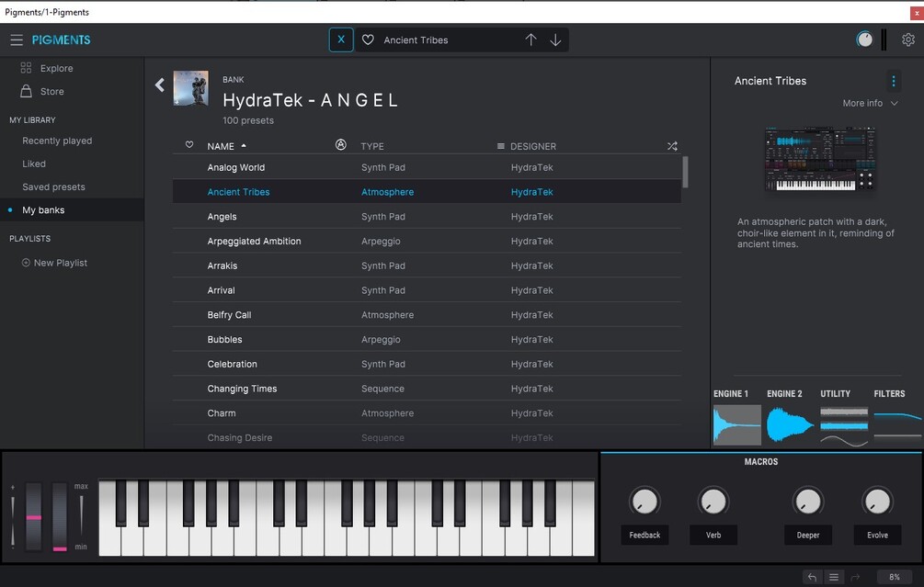Open the hamburger main menu
The width and height of the screenshot is (924, 587).
[17, 40]
